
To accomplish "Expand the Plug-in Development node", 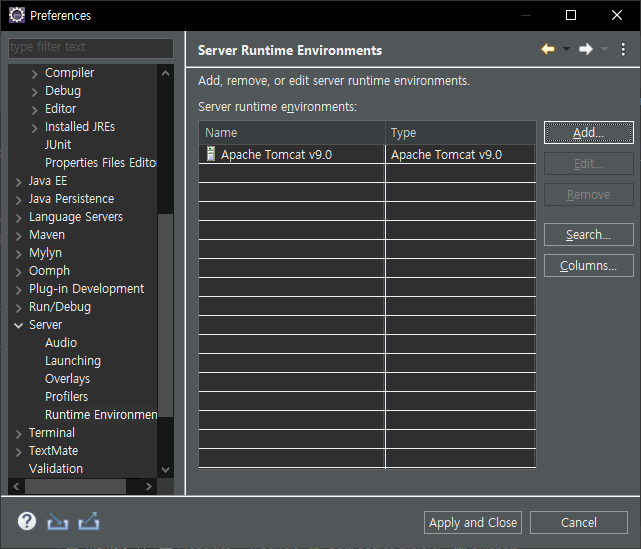I will 18,289.
